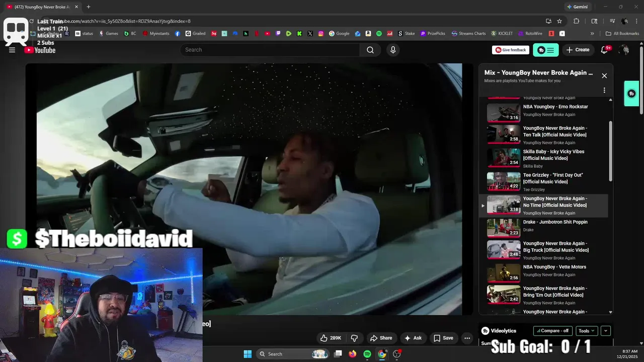Open the PrizePicks bookmark

pos(433,34)
